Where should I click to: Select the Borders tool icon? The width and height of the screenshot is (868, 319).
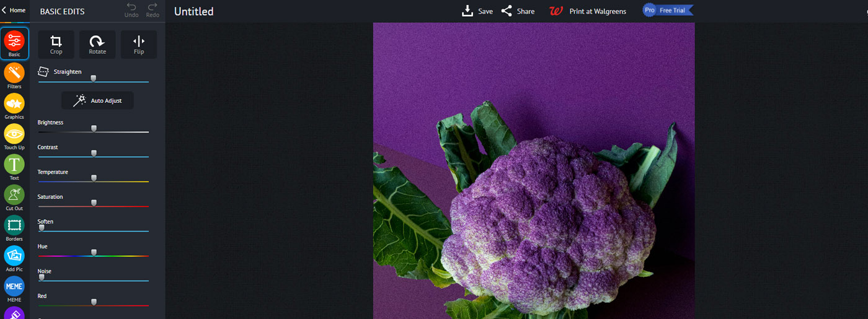pos(14,226)
